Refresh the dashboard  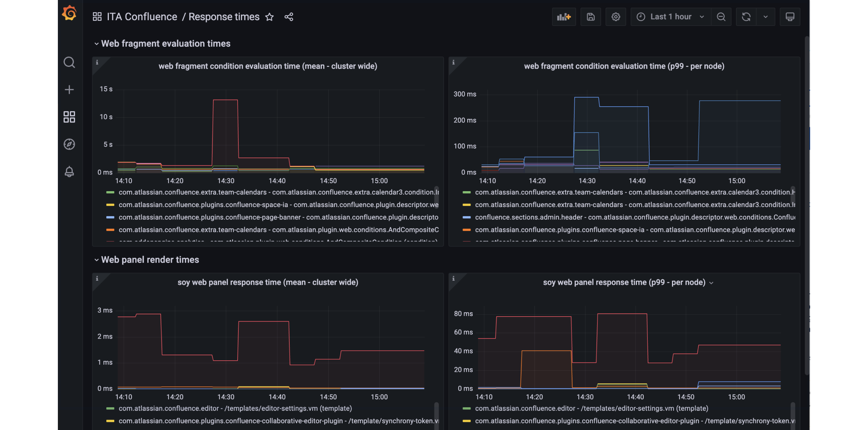746,17
